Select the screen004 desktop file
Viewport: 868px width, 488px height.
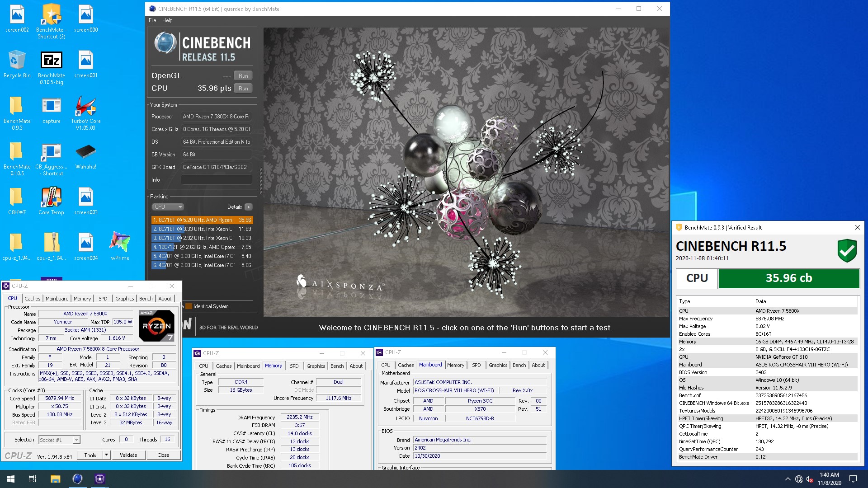(86, 247)
